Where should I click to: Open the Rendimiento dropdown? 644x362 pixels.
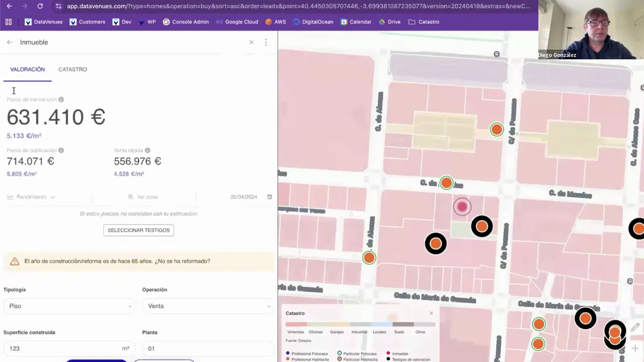(31, 197)
